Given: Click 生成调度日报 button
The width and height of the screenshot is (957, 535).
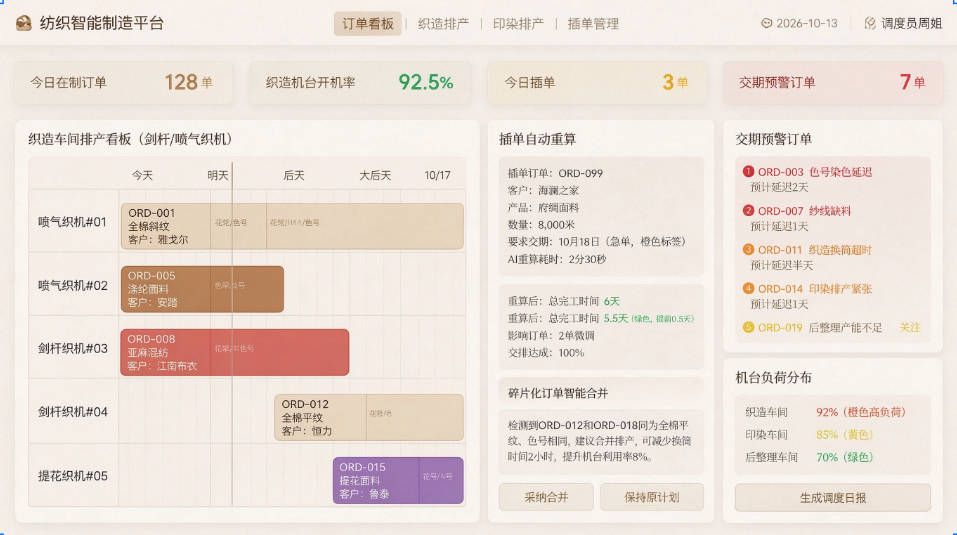Looking at the screenshot, I should (x=832, y=498).
